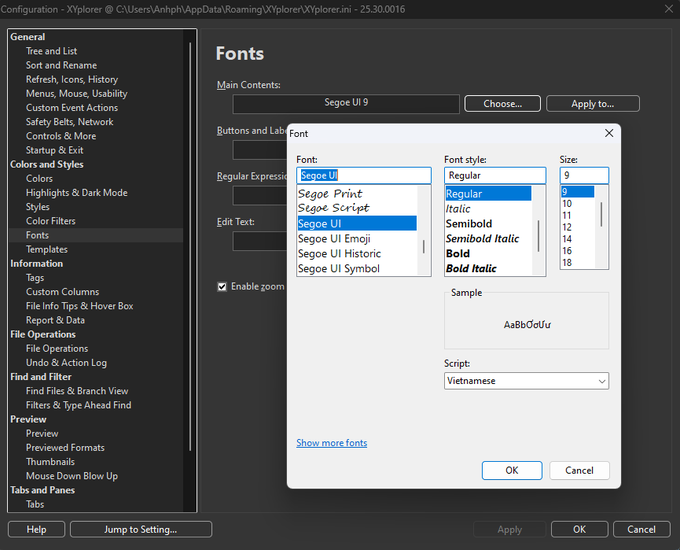Close the Font dialog

coord(609,133)
